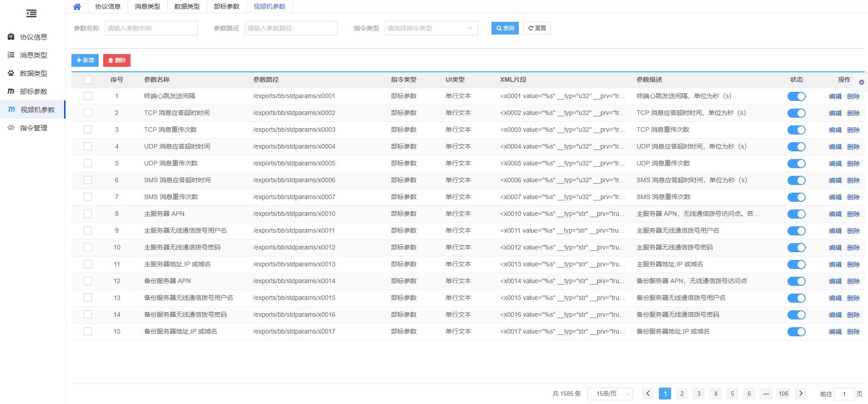The image size is (868, 404).
Task: Go to page 106
Action: [783, 394]
